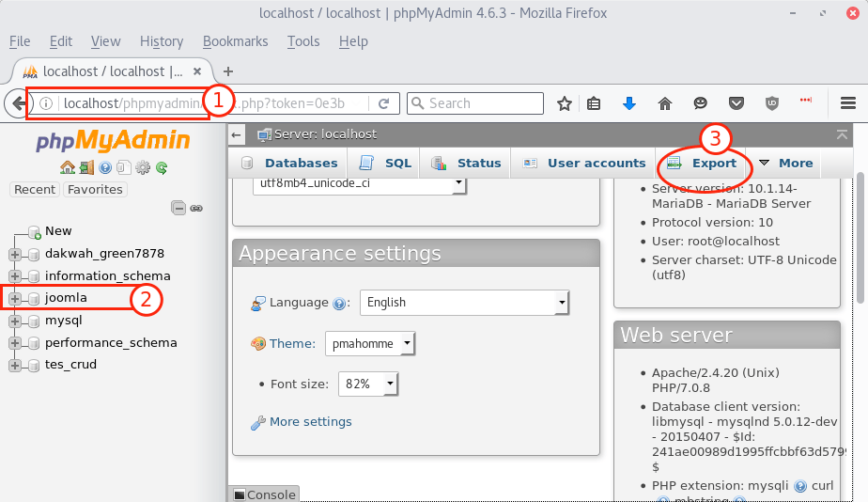
Task: Open the Theme dropdown showing pmahomme
Action: [370, 344]
